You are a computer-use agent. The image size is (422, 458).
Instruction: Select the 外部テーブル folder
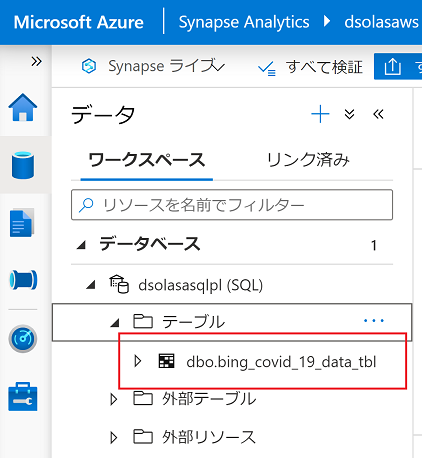tap(209, 399)
